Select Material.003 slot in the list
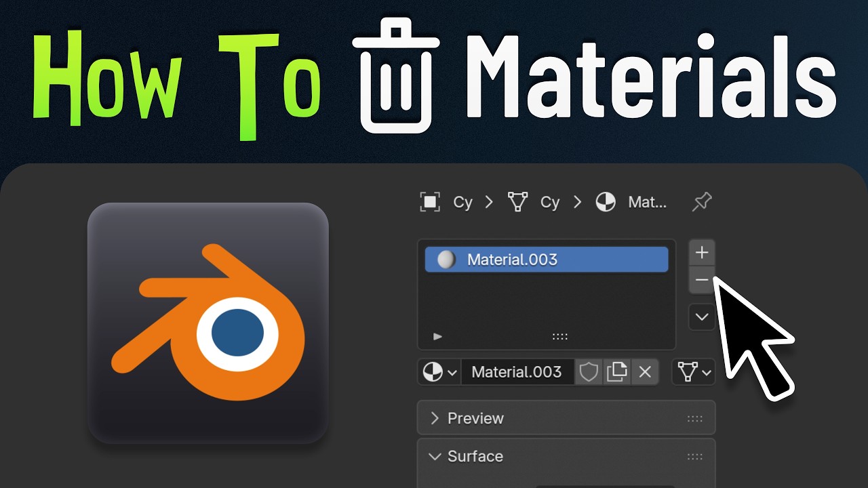Viewport: 868px width, 488px height. (547, 260)
